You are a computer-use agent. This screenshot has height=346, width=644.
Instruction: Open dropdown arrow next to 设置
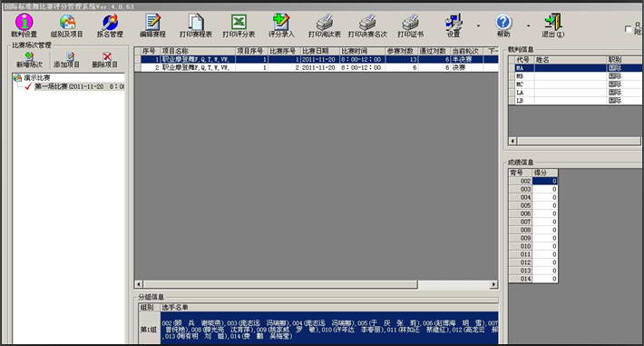click(479, 26)
